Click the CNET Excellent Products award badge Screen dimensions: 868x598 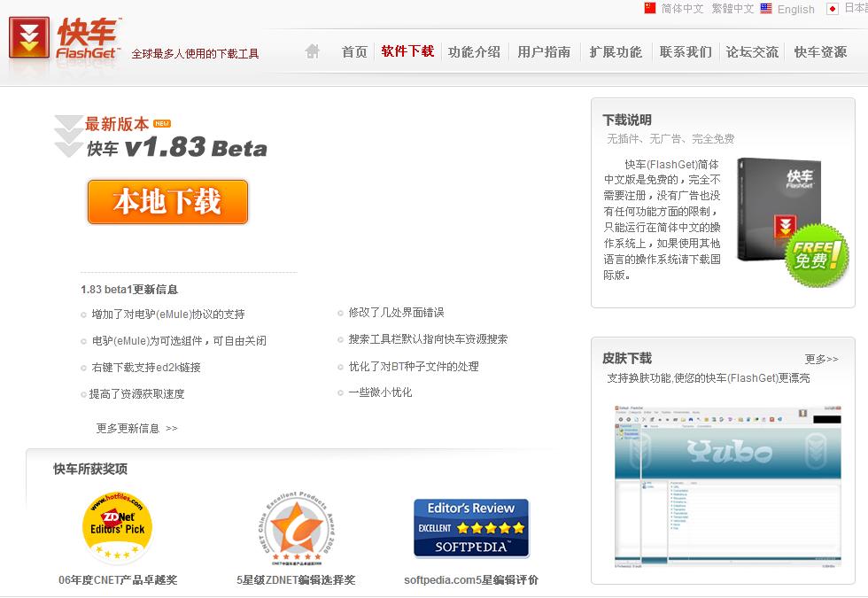tap(297, 529)
